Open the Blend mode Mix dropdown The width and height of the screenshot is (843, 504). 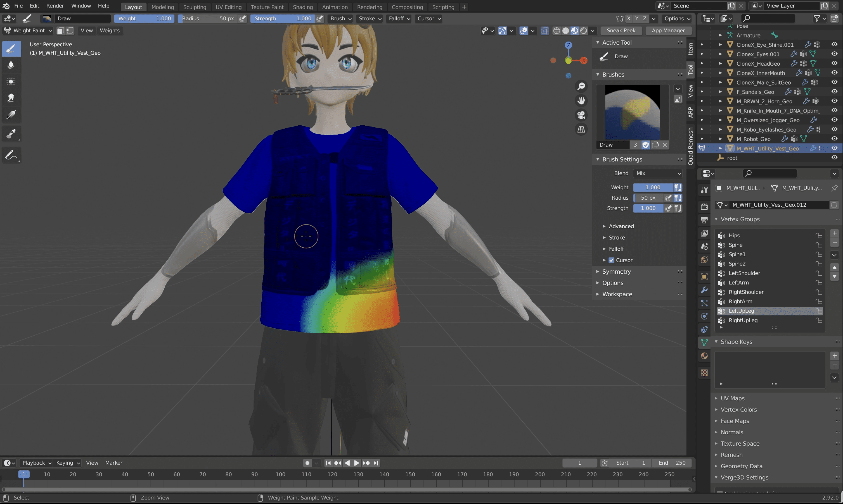tap(658, 173)
